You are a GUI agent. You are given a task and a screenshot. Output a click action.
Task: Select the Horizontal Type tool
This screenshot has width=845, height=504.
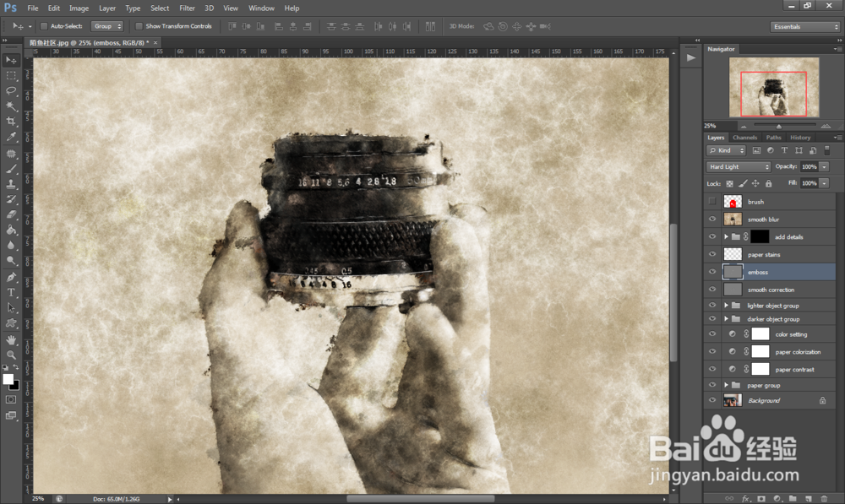tap(11, 292)
